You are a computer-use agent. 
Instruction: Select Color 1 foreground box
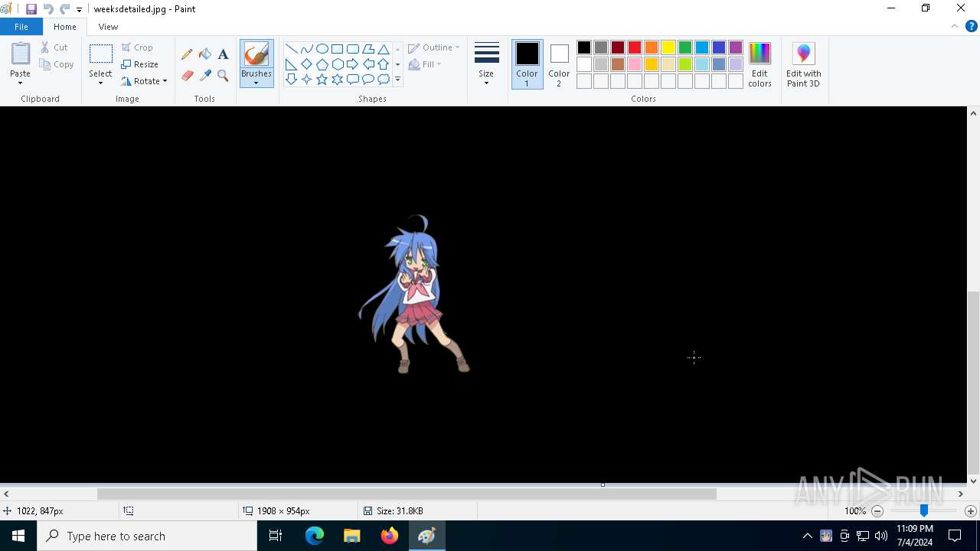[x=527, y=64]
